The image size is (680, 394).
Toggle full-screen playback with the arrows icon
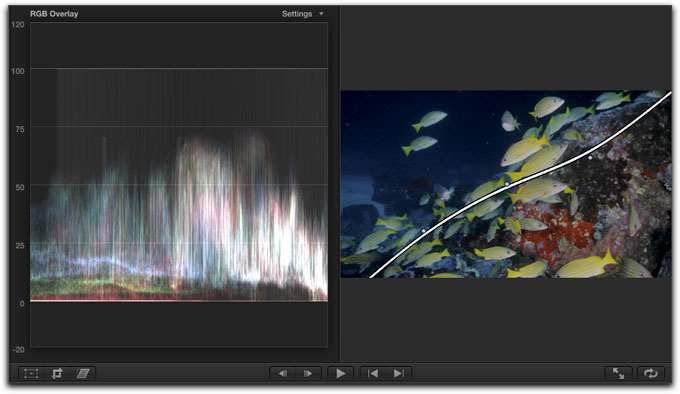point(618,373)
